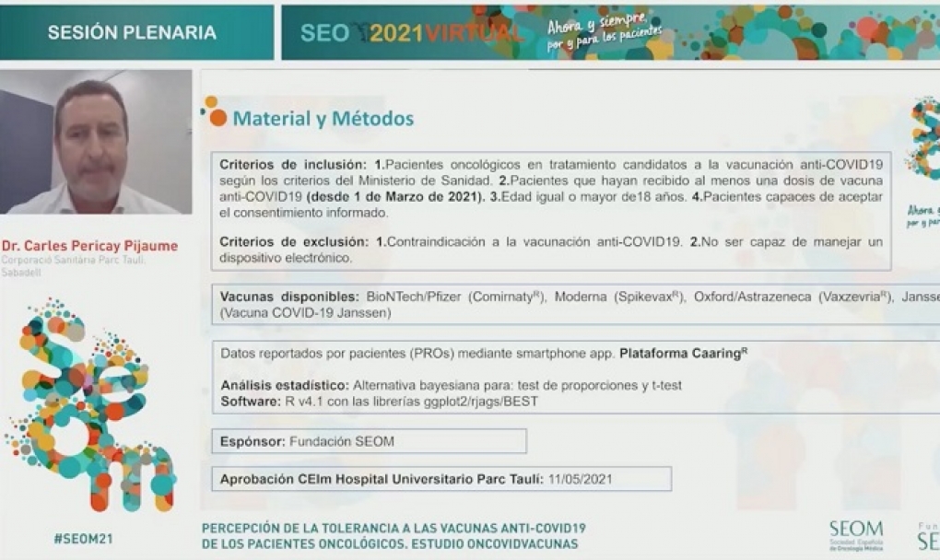Click the Software label line
The width and height of the screenshot is (940, 560).
tap(379, 402)
